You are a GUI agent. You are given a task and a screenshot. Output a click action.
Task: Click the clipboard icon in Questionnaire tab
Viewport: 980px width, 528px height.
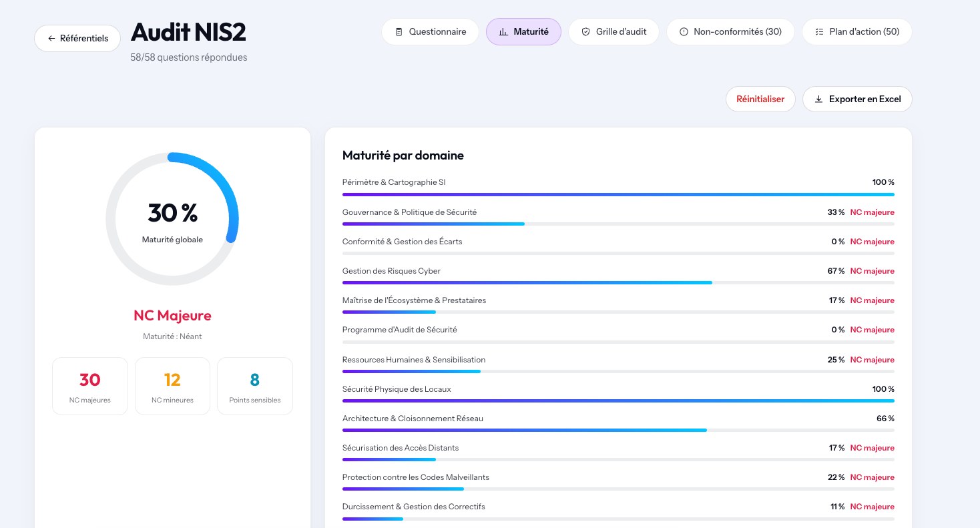(x=399, y=32)
